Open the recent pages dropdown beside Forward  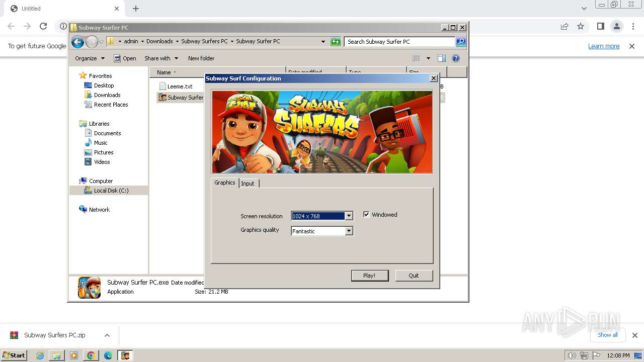pos(101,42)
